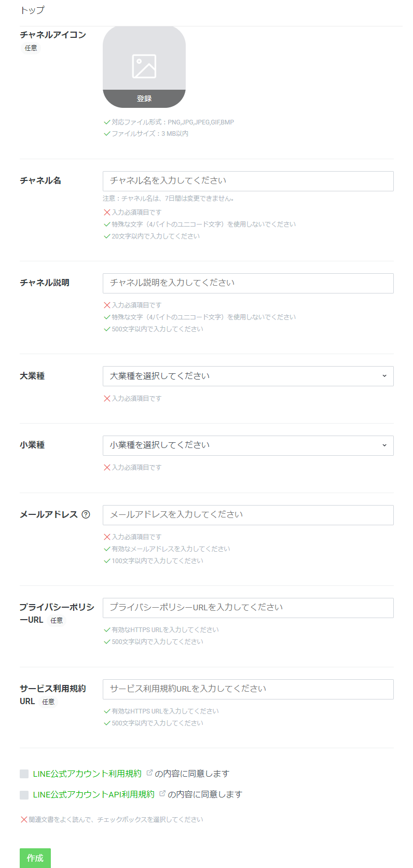
Task: Agree to LINE公式アカウント利用規約 checkbox
Action: point(24,774)
